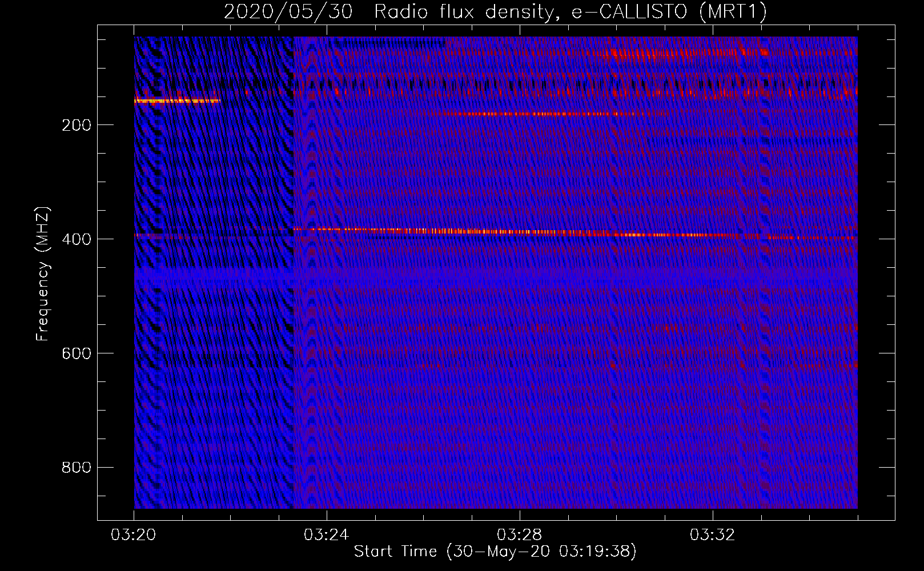Viewport: 924px width, 571px height.
Task: Select the 'Frequency (MHZ)' y-axis label
Action: pos(43,274)
